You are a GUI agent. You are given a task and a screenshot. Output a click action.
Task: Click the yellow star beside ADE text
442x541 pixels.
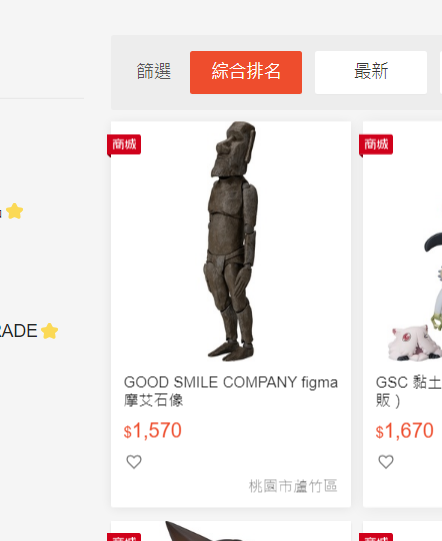[x=50, y=331]
